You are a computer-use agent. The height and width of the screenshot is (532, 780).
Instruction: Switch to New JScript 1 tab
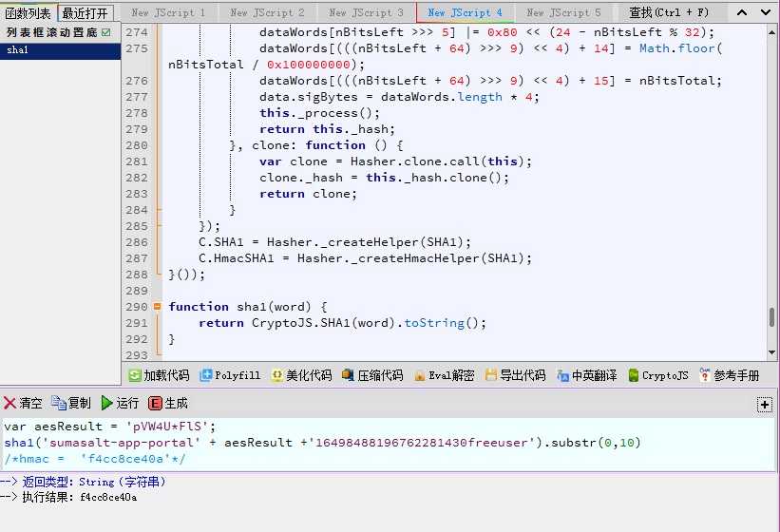[168, 13]
